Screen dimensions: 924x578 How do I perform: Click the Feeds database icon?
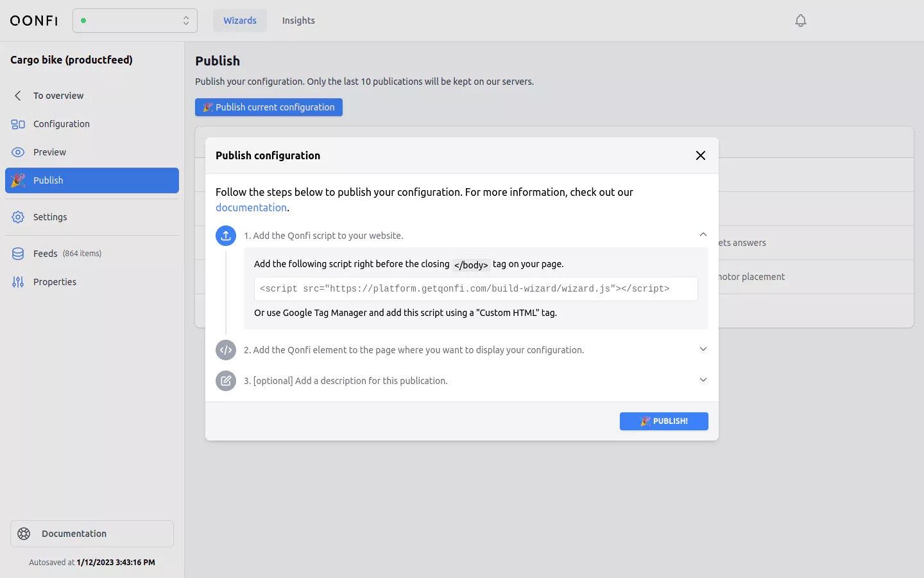click(x=18, y=254)
